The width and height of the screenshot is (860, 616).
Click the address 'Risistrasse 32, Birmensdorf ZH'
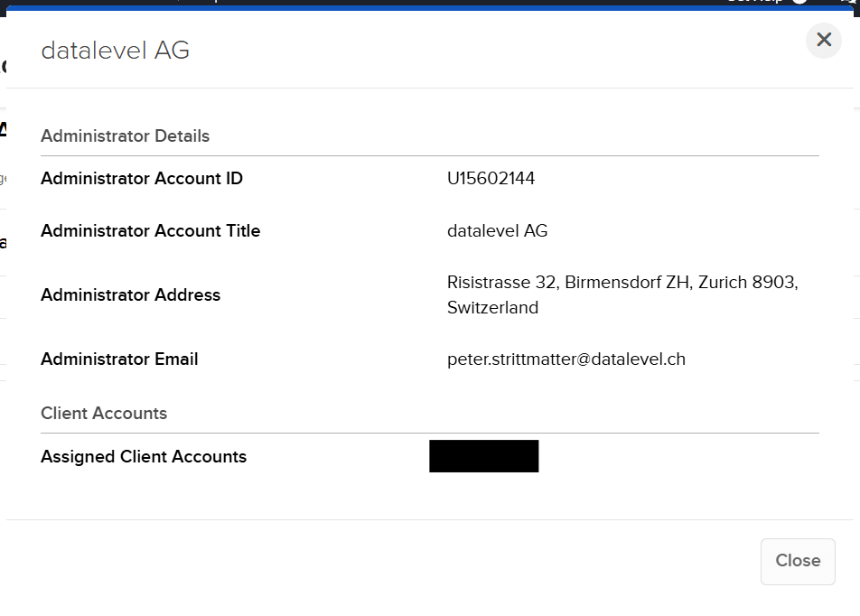[x=568, y=282]
